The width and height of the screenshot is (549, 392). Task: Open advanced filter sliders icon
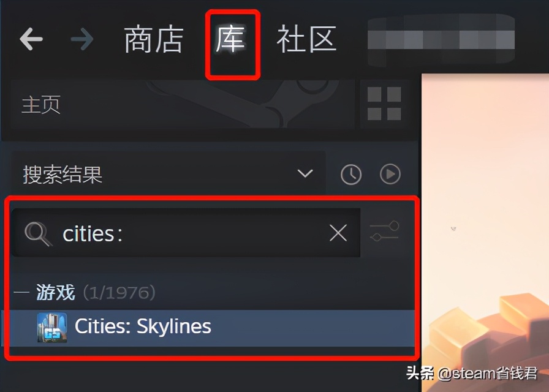click(x=384, y=232)
